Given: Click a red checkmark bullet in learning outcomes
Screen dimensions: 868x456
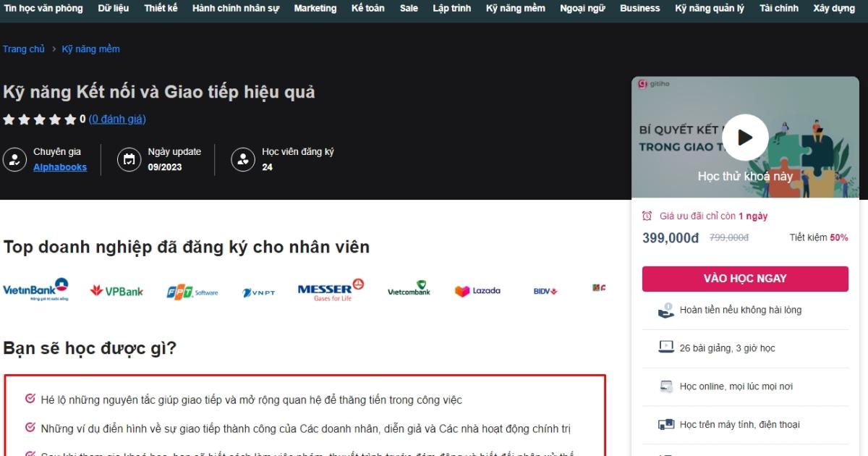Looking at the screenshot, I should tap(29, 399).
